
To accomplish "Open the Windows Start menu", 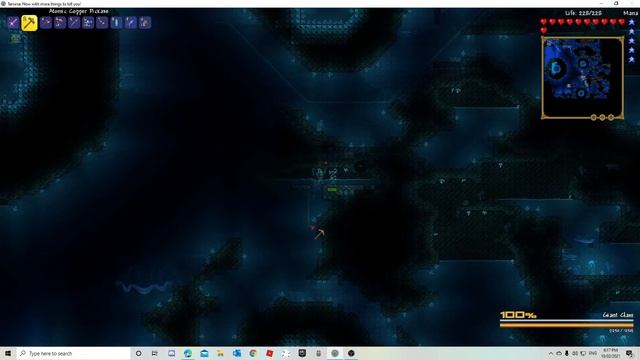I will coord(8,353).
